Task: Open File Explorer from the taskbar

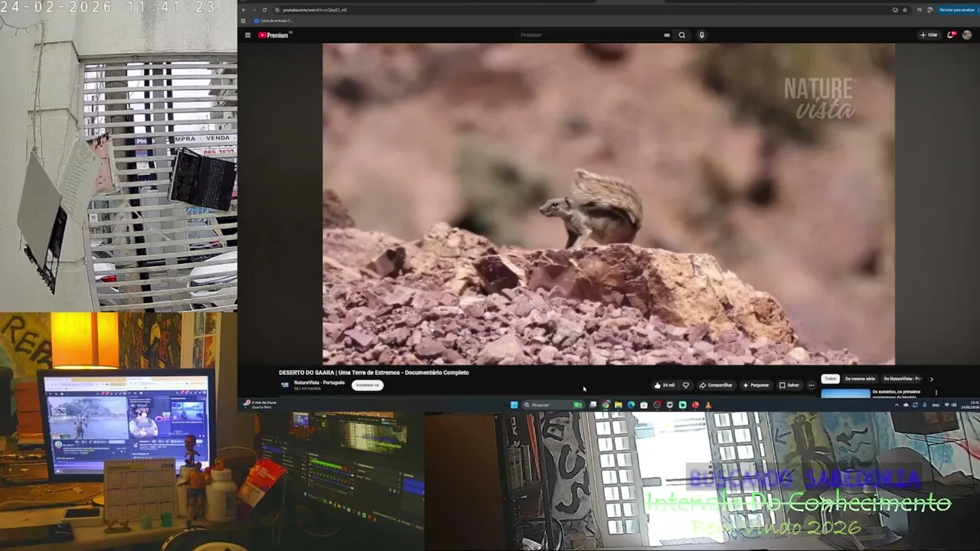Action: [x=618, y=405]
